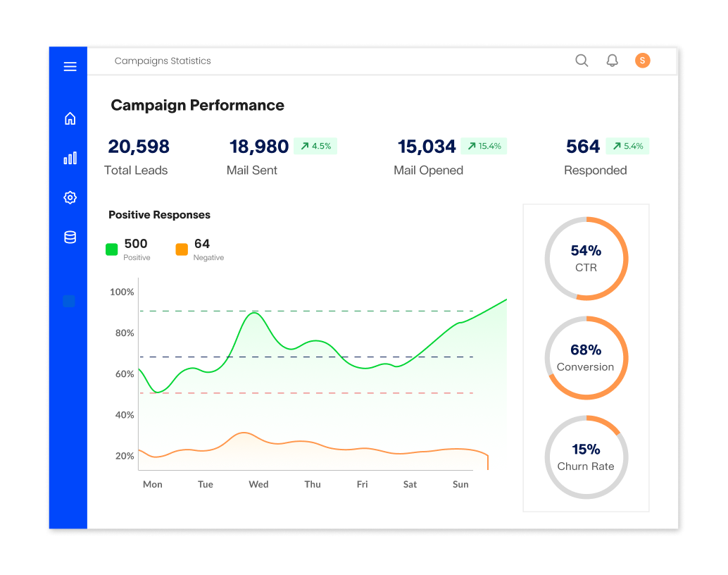Click the Responded label
Screen dimensions: 728x575
[x=595, y=171]
